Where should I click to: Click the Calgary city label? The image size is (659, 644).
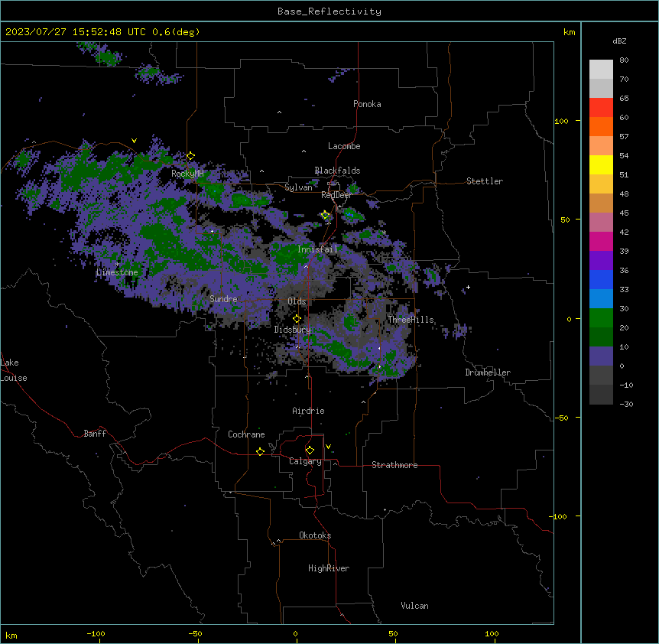click(x=305, y=461)
